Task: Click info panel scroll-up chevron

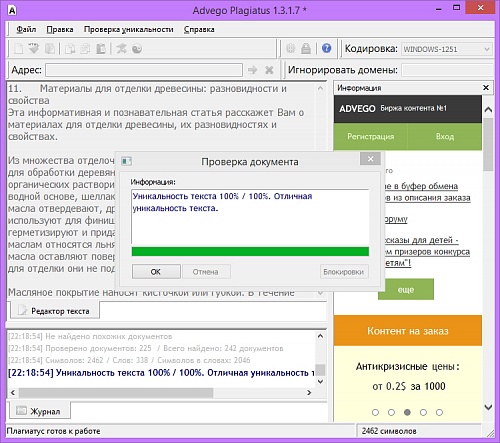Action: [x=488, y=109]
